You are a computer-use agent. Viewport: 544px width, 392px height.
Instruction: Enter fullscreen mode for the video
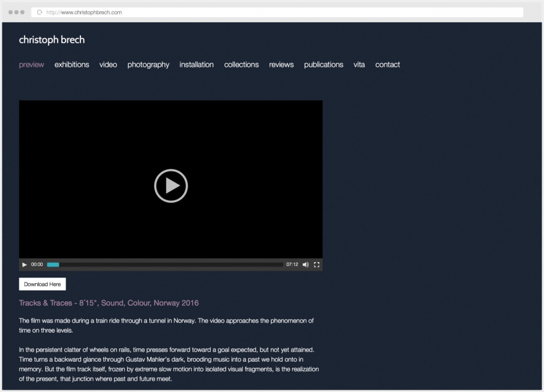click(x=317, y=265)
